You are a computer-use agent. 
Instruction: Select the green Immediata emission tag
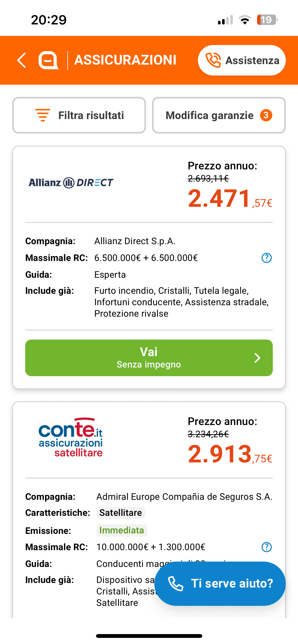pos(122,530)
